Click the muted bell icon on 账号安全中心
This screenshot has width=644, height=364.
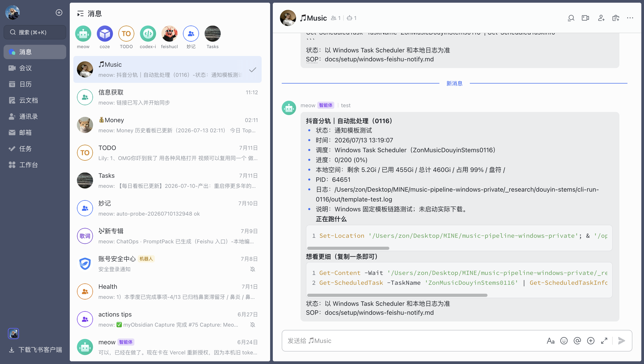253,269
